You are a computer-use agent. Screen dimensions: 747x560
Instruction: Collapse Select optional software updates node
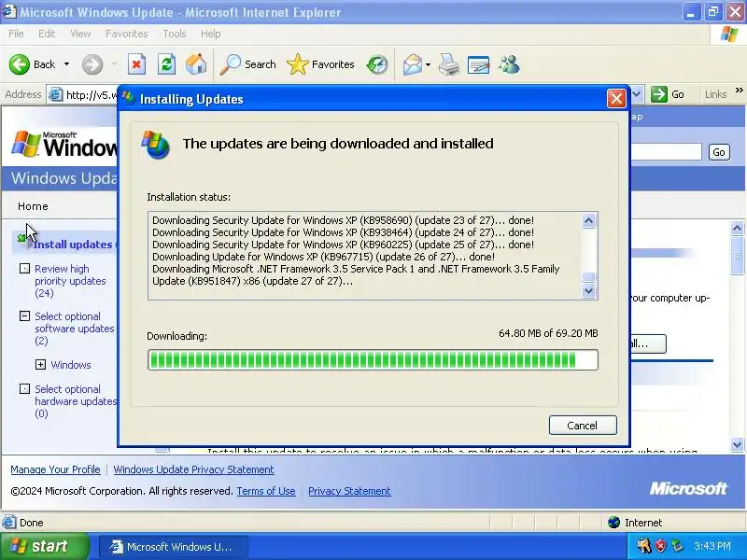tap(25, 315)
